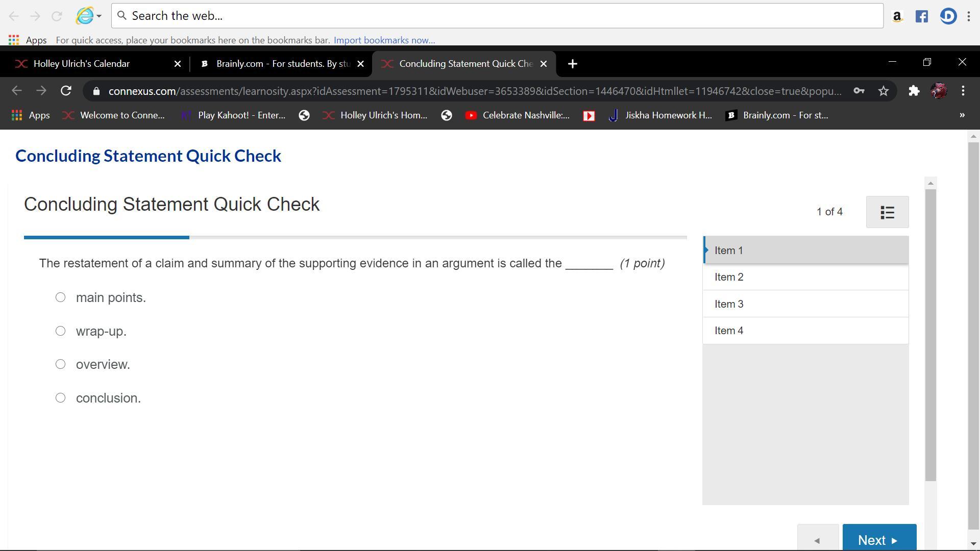Viewport: 980px width, 551px height.
Task: Click the Amazon shortcut icon
Action: click(x=897, y=16)
